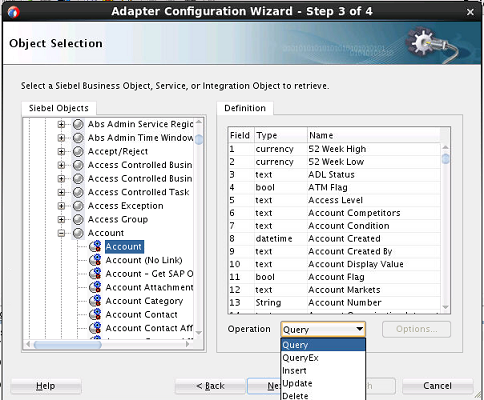
Task: Click the Account - Get SAP component icon
Action: pos(95,274)
